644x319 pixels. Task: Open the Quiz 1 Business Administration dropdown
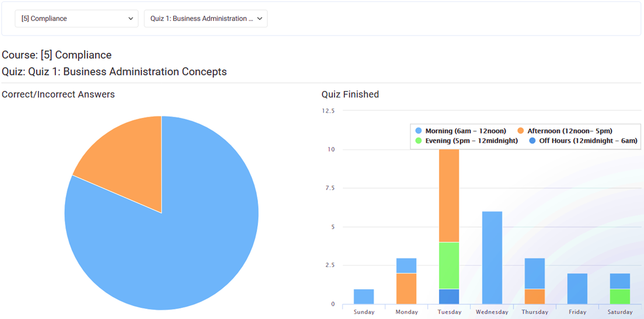pos(206,19)
